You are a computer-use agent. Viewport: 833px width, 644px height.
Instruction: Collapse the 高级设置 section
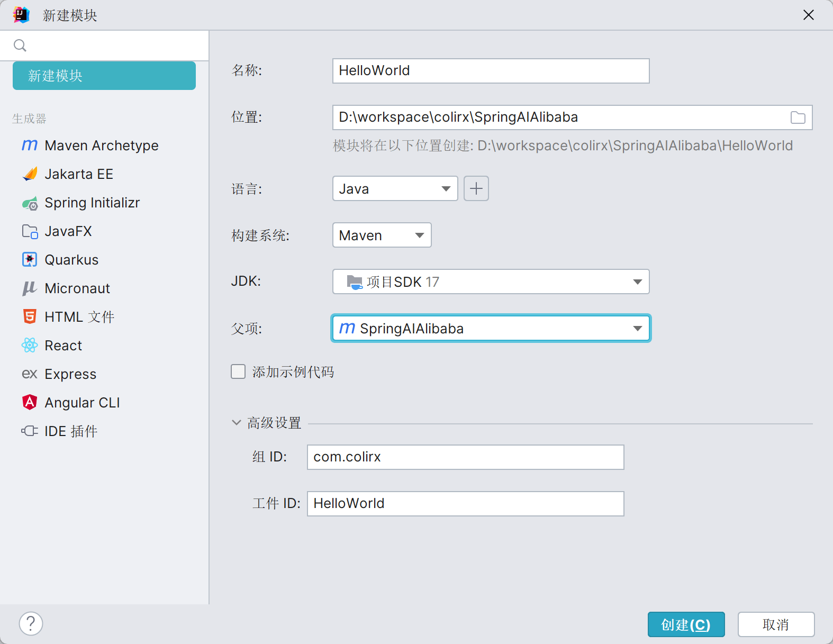coord(236,423)
